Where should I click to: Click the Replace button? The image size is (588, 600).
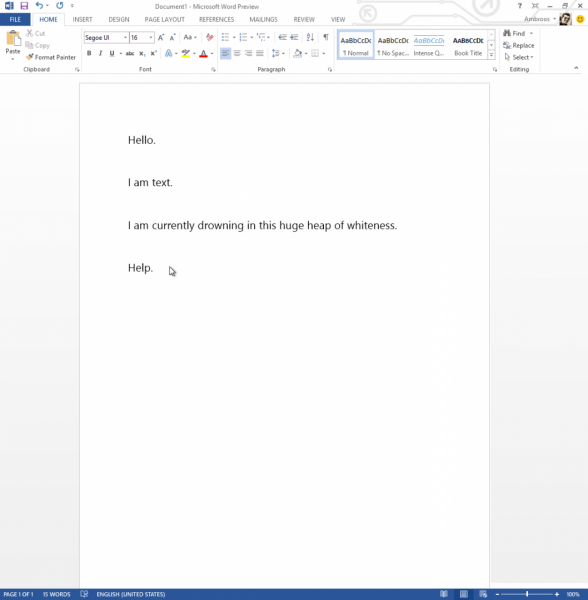click(519, 46)
